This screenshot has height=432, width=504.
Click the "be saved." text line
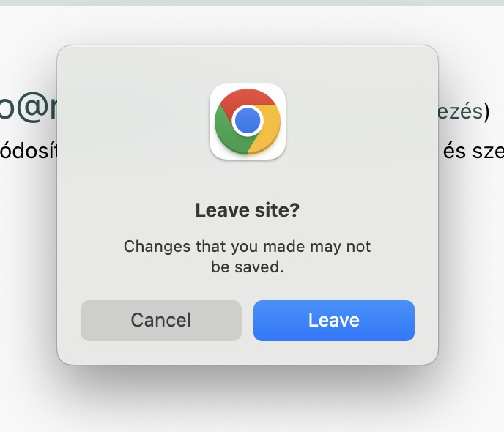pos(247,267)
